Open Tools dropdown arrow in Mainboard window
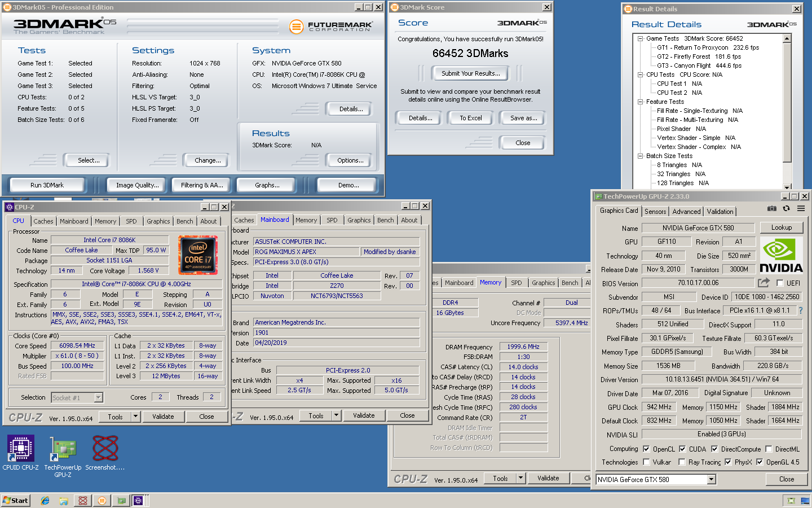 [x=336, y=415]
